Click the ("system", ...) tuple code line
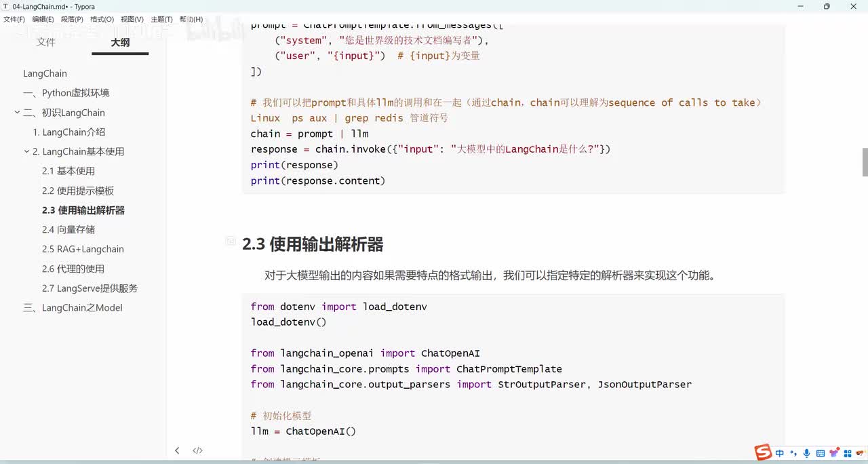The image size is (868, 464). [x=382, y=40]
